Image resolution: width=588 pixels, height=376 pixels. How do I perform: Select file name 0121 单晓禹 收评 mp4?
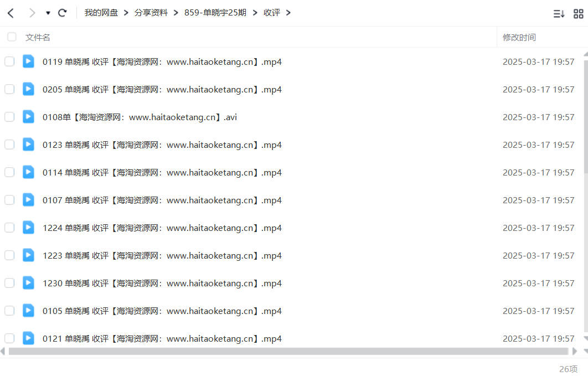tap(162, 339)
